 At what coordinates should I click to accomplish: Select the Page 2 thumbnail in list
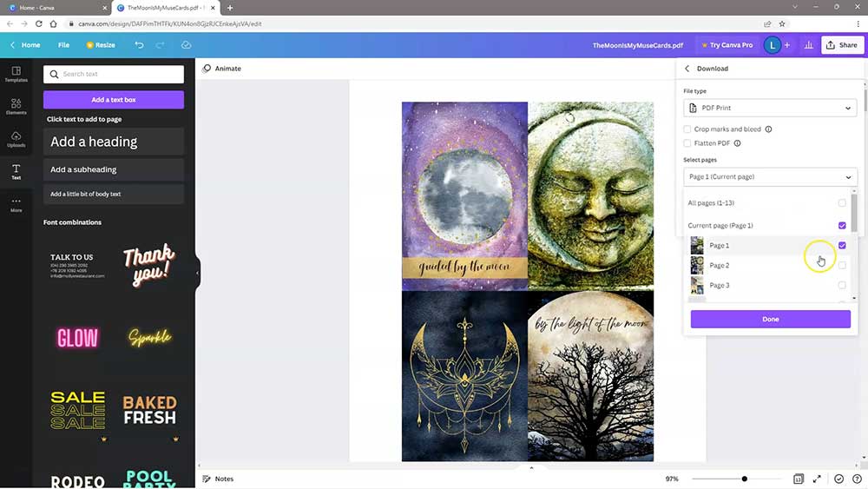coord(697,265)
